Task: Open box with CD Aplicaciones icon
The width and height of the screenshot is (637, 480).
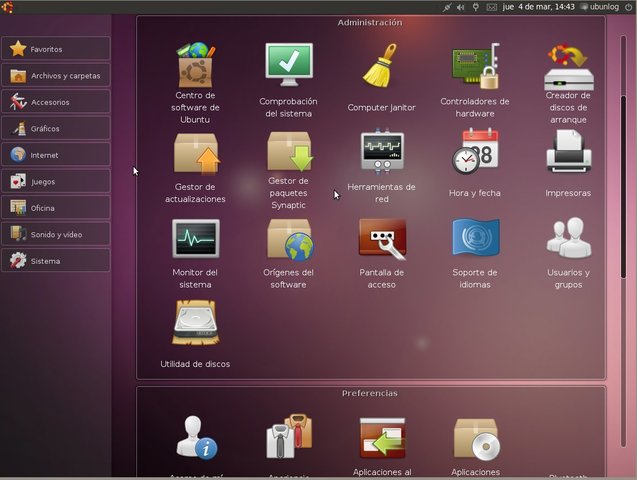Action: point(476,439)
